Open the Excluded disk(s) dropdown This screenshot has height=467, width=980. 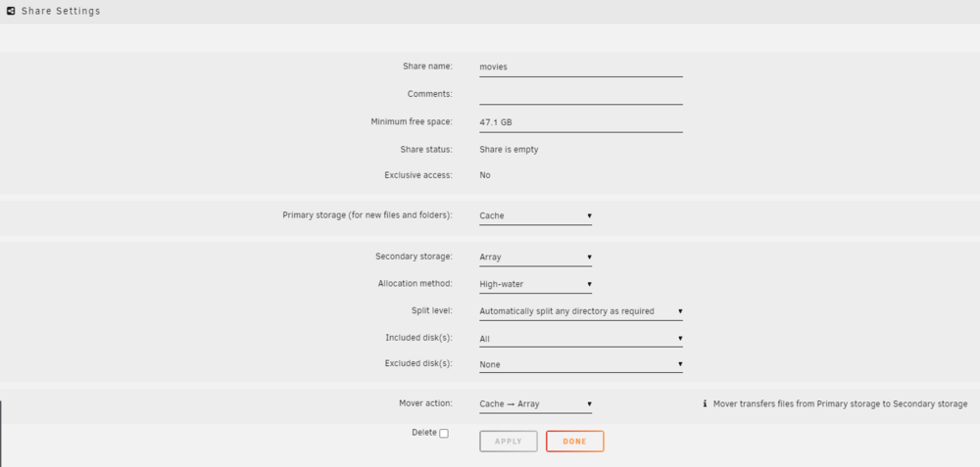(581, 364)
